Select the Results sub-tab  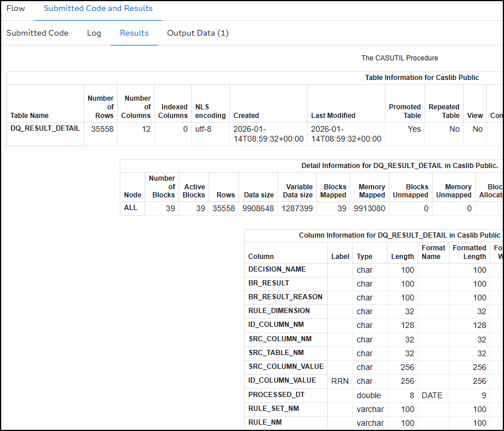coord(134,33)
